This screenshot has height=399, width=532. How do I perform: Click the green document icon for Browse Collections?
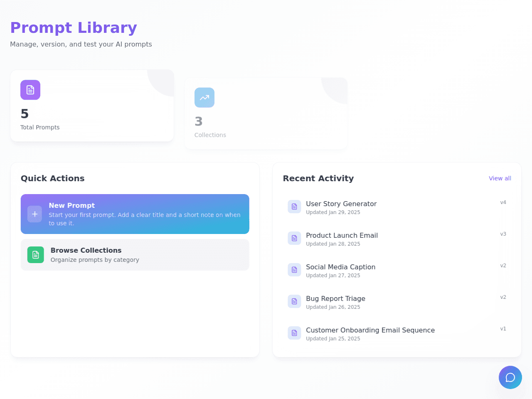(x=36, y=255)
